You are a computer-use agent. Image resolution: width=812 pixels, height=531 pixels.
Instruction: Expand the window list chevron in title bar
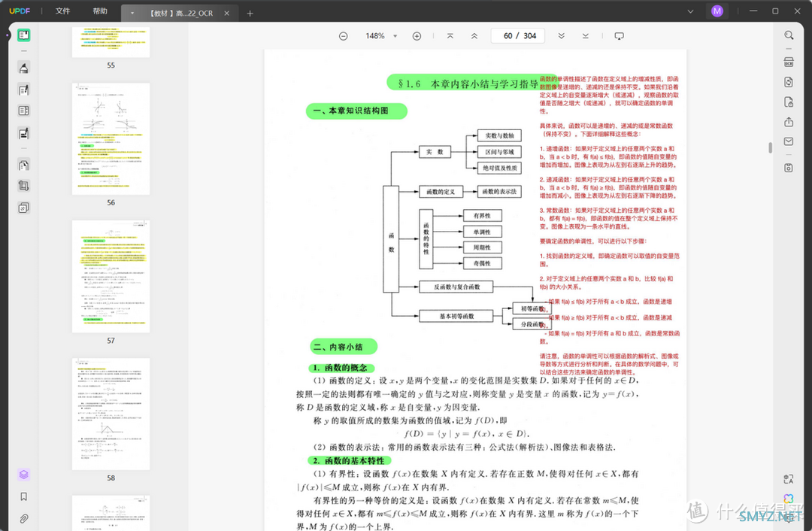[690, 11]
